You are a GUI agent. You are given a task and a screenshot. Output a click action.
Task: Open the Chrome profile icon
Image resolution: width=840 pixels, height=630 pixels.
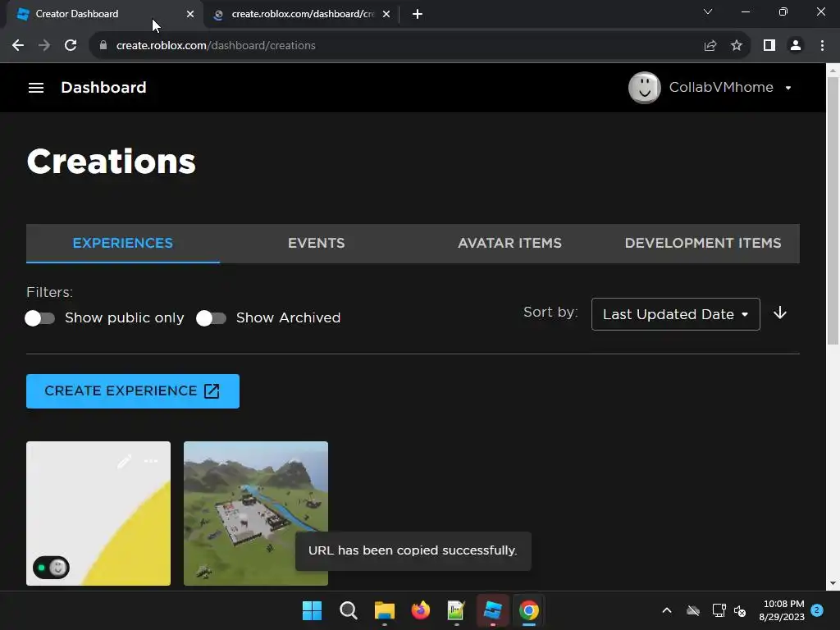click(796, 46)
